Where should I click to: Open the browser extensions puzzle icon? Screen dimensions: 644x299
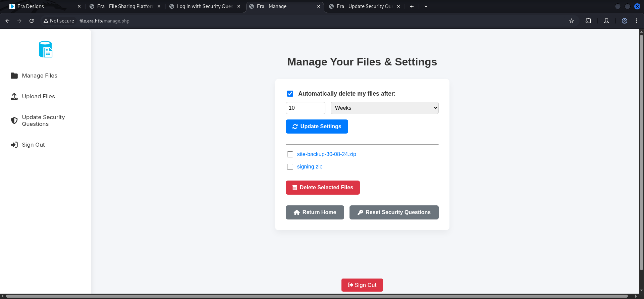[x=588, y=21]
